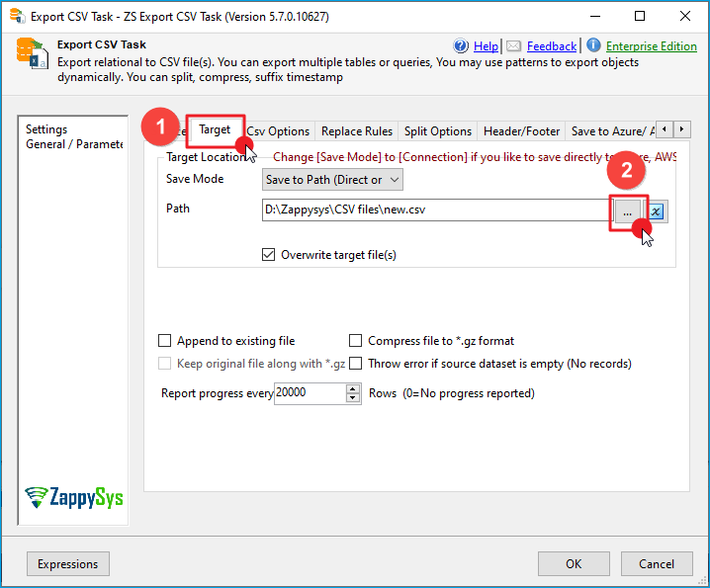Click the Export CSV Task header icon
The image size is (710, 588).
32,54
